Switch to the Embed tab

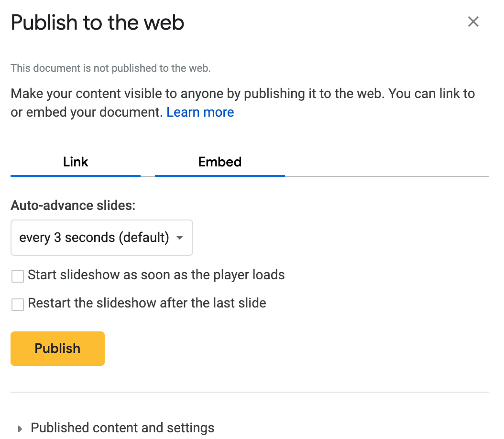point(220,162)
